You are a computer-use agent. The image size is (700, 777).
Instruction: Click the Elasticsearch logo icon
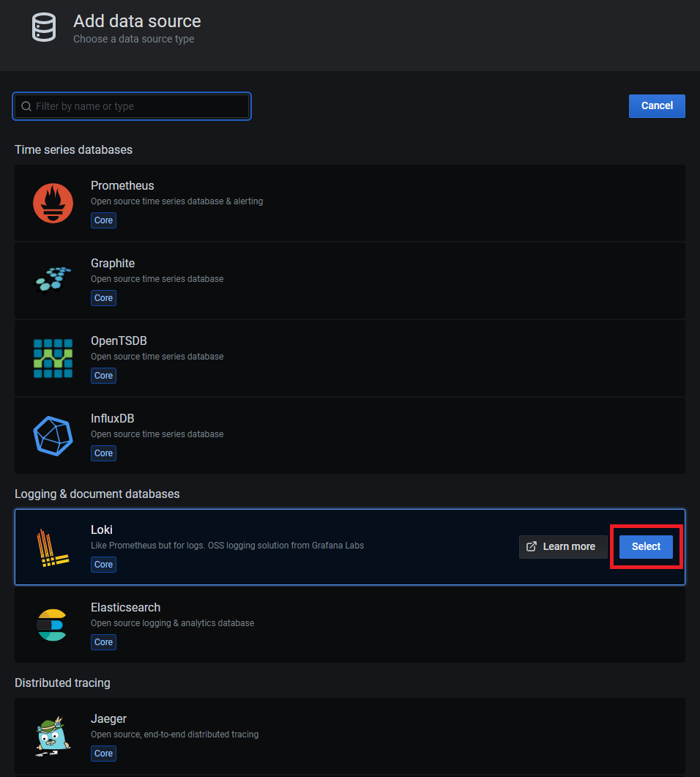pos(53,625)
